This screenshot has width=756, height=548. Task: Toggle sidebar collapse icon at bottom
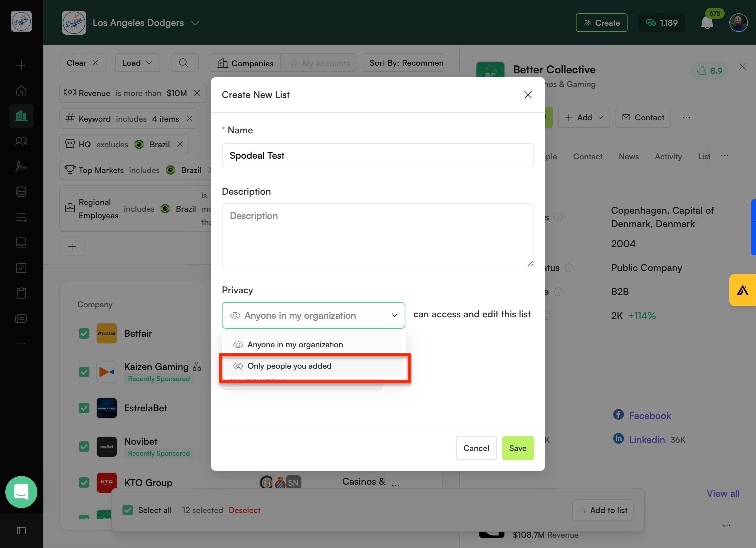21,531
